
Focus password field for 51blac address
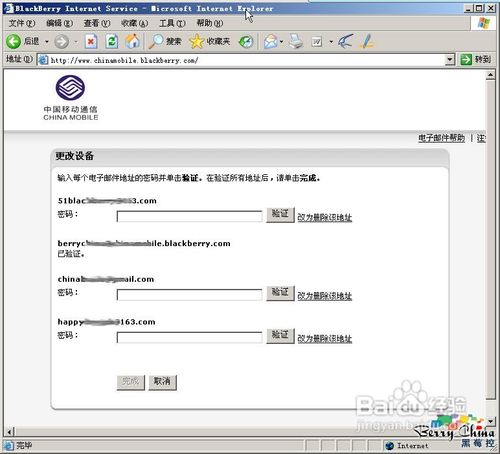coord(189,216)
